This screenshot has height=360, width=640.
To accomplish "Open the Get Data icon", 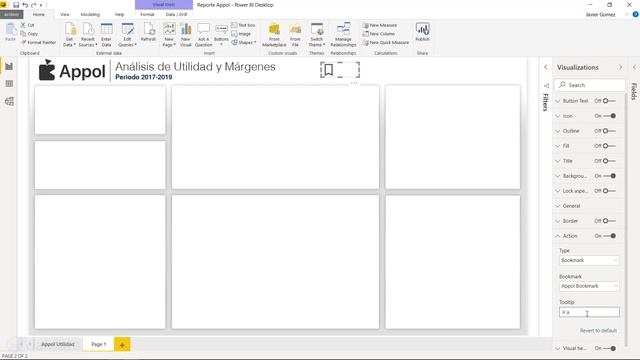I will pyautogui.click(x=70, y=29).
